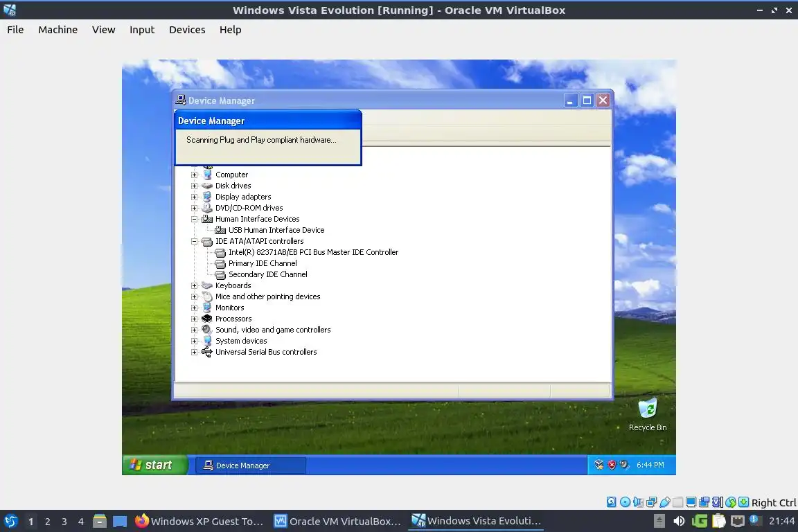
Task: Select the Processors chip icon
Action: (x=207, y=319)
